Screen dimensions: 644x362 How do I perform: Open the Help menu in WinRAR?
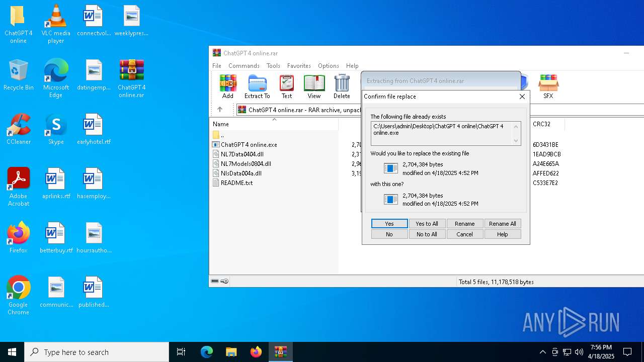point(352,66)
